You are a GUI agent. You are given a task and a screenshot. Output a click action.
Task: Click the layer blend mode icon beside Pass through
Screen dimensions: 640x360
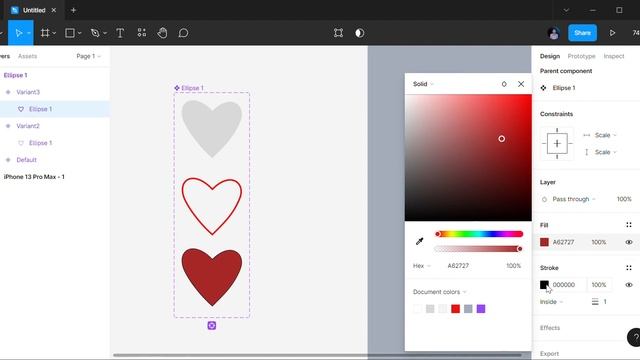pyautogui.click(x=544, y=199)
